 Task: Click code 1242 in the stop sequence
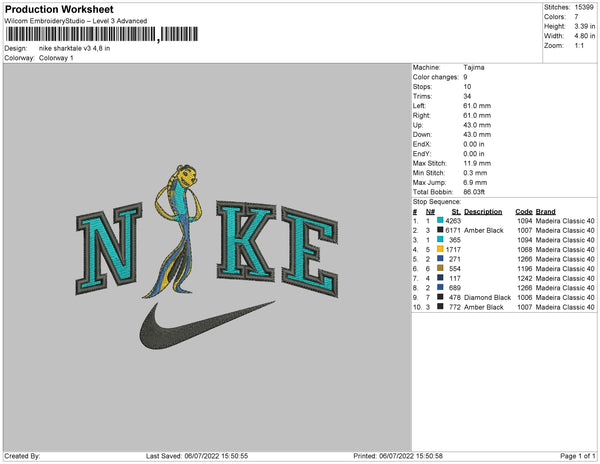click(x=524, y=278)
